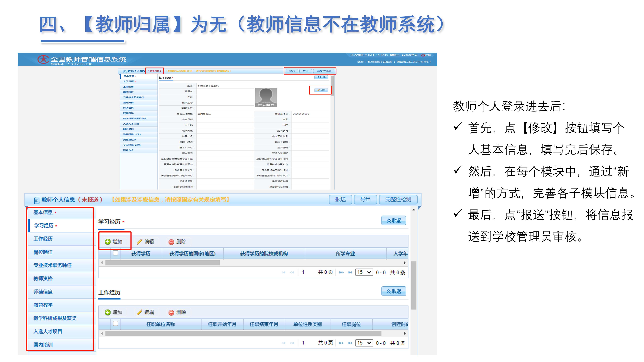Toggle select-all checkbox in 学习经历 table
644x362 pixels.
pos(116,253)
